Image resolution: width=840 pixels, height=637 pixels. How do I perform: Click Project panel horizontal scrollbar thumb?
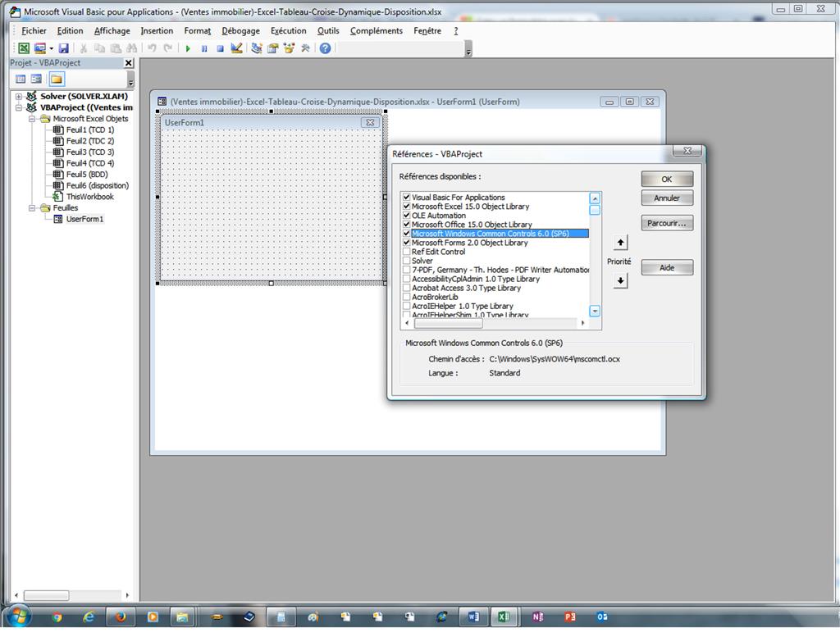click(x=47, y=595)
